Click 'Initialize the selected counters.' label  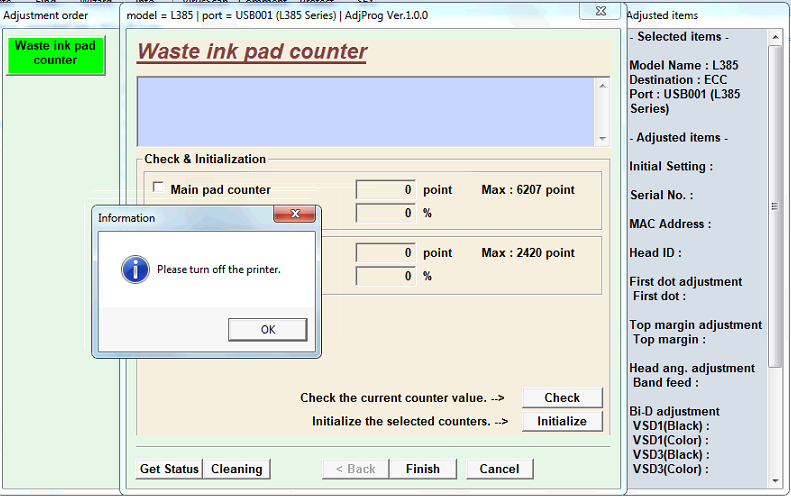coord(401,421)
